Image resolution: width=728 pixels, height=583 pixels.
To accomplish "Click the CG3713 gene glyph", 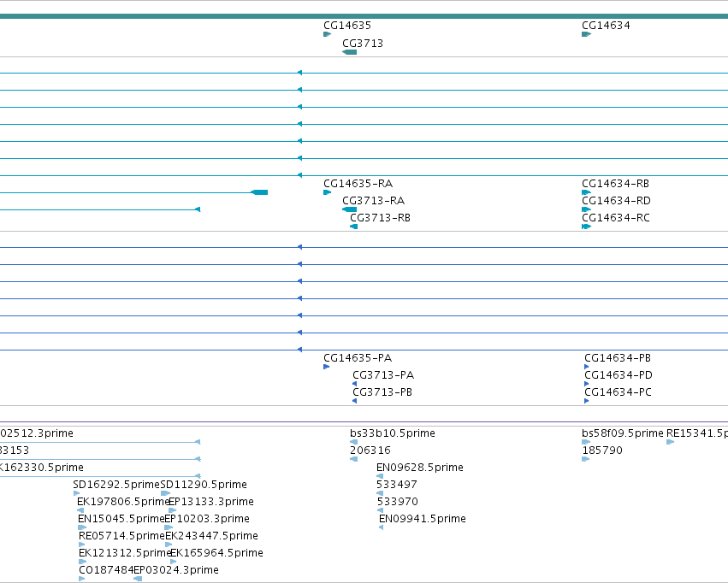I will [x=350, y=52].
